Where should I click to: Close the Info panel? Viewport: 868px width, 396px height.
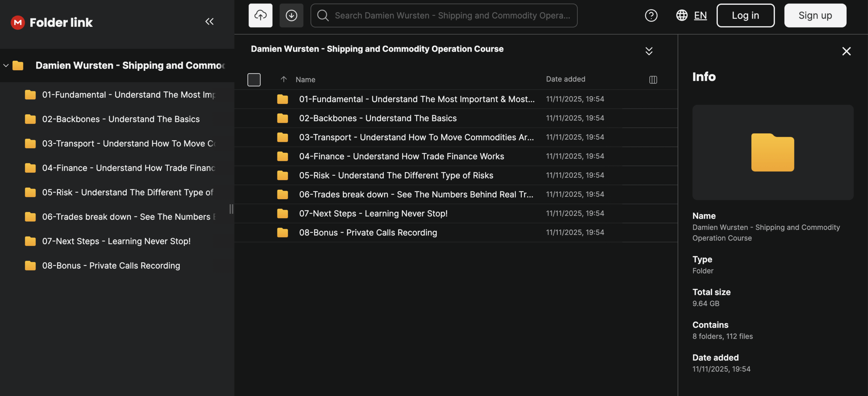pos(846,51)
